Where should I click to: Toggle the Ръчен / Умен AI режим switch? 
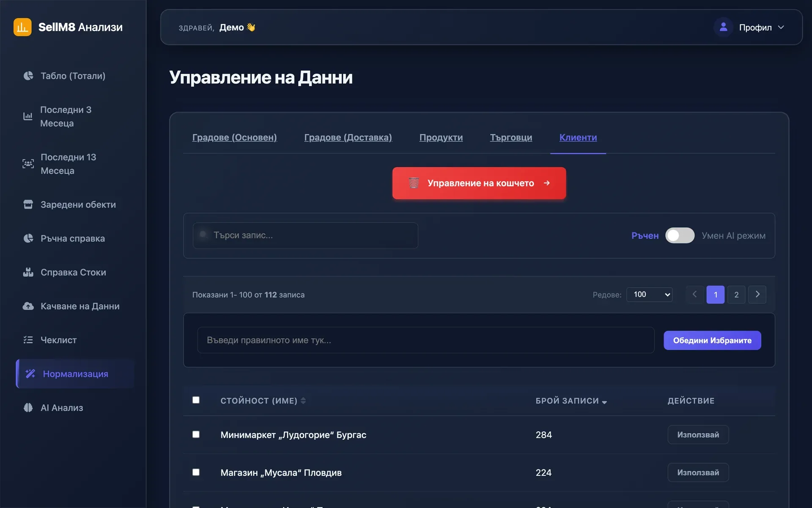(680, 235)
